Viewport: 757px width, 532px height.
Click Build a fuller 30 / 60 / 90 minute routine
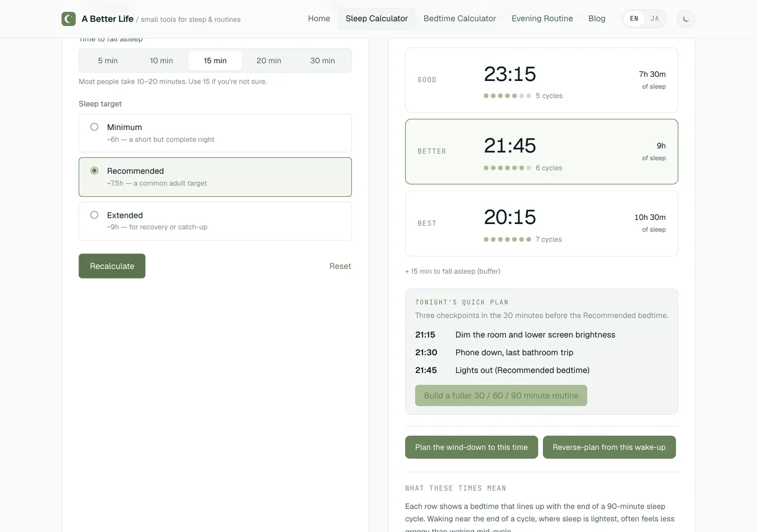501,395
